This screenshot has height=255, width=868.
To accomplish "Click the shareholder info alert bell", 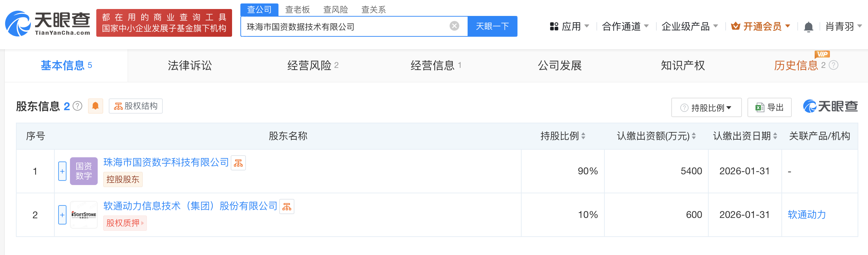I will 96,106.
